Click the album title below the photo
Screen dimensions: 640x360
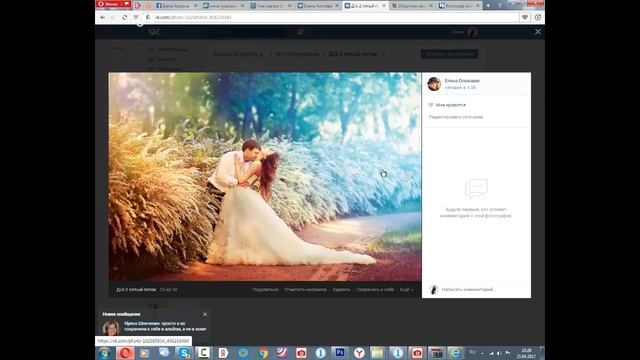[x=136, y=289]
